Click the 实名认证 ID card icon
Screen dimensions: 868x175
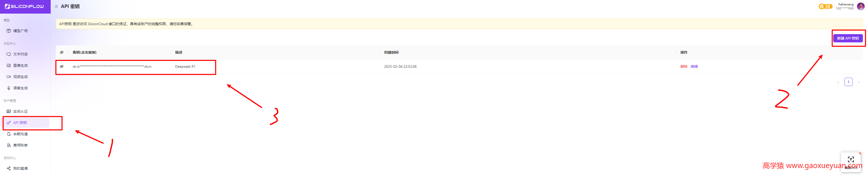pos(9,111)
